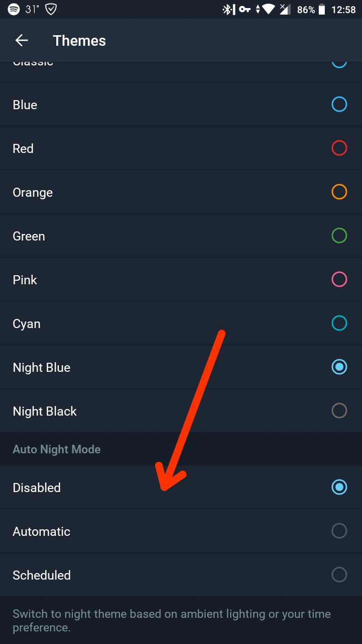The height and width of the screenshot is (644, 362).
Task: Tap the Wi-Fi signal icon
Action: point(268,10)
